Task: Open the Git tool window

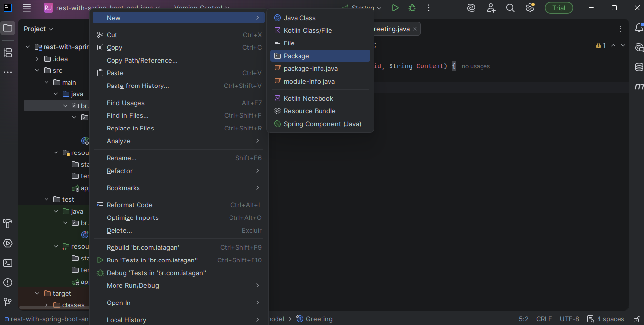Action: 8,302
